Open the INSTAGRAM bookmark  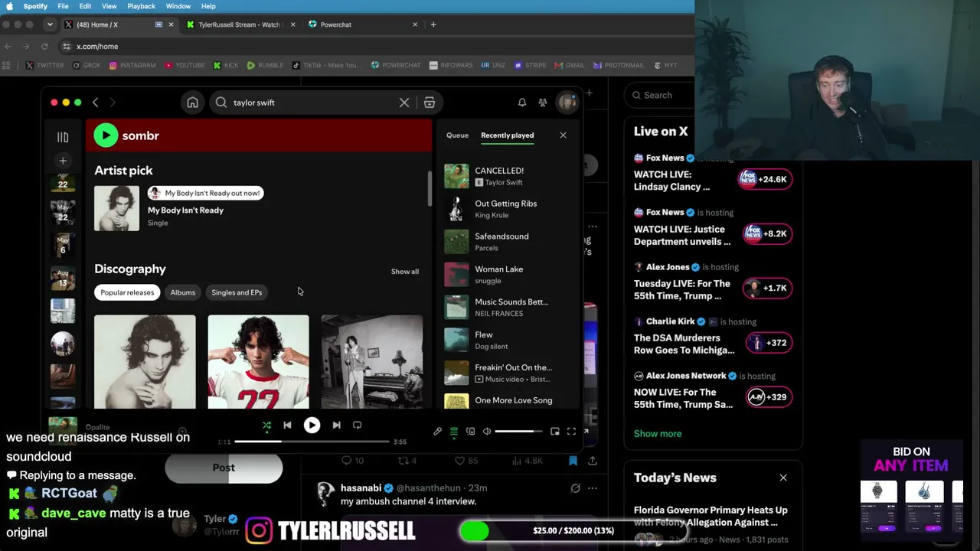pos(132,65)
